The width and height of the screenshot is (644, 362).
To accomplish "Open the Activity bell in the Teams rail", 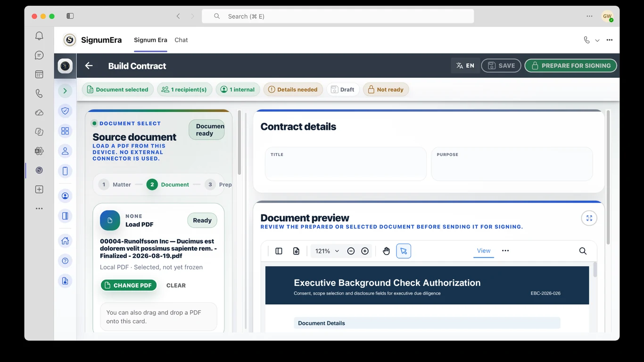I will click(39, 36).
